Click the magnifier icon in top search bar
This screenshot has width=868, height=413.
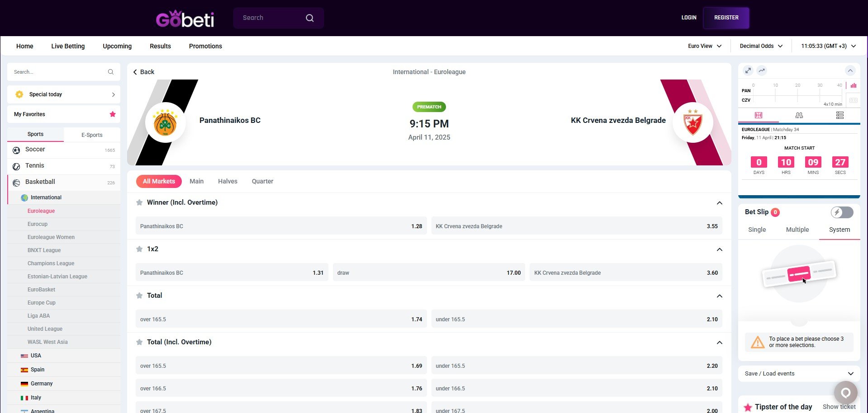(310, 18)
